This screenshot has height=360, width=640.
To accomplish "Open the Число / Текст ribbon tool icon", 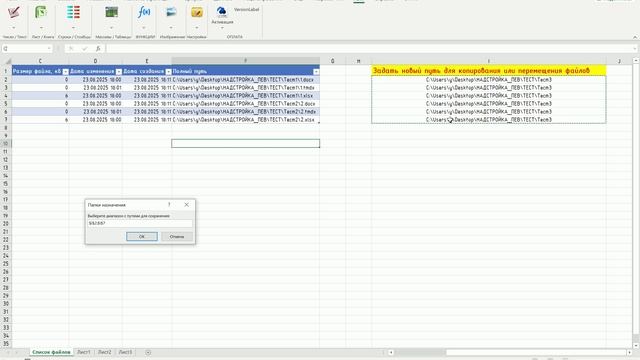I will tap(13, 13).
